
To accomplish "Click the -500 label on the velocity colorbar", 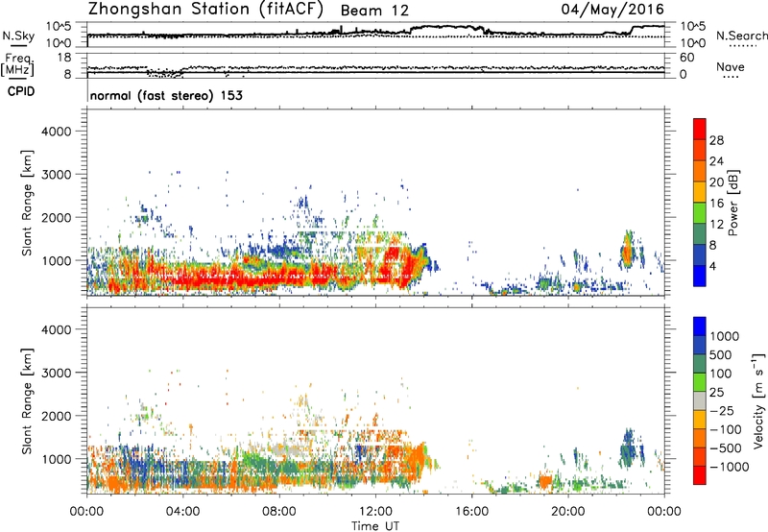I will point(726,448).
